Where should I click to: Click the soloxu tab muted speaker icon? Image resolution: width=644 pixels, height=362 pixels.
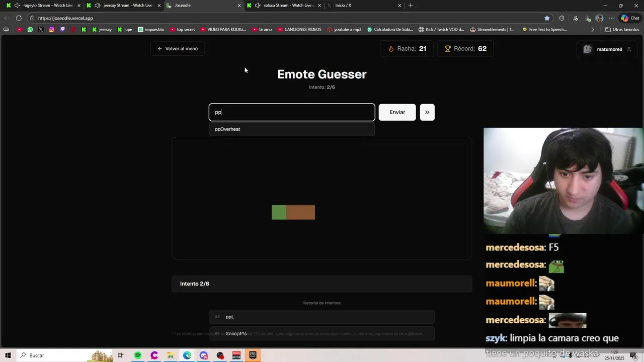258,6
